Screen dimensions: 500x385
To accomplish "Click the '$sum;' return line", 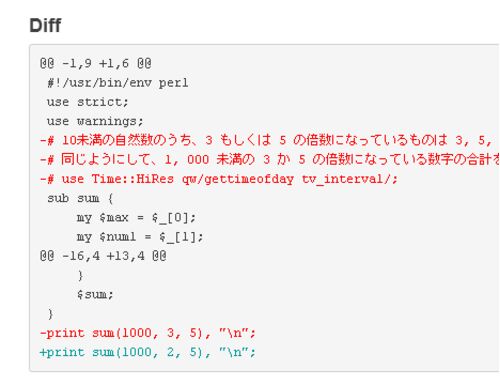I will point(95,295).
